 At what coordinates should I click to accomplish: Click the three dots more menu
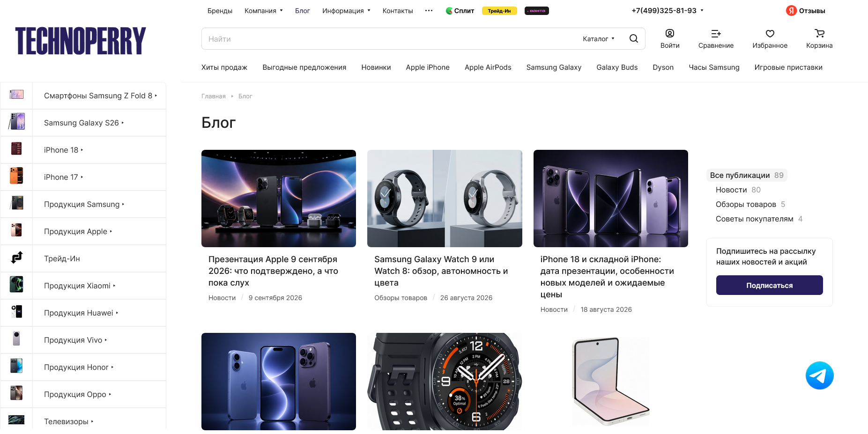coord(429,10)
